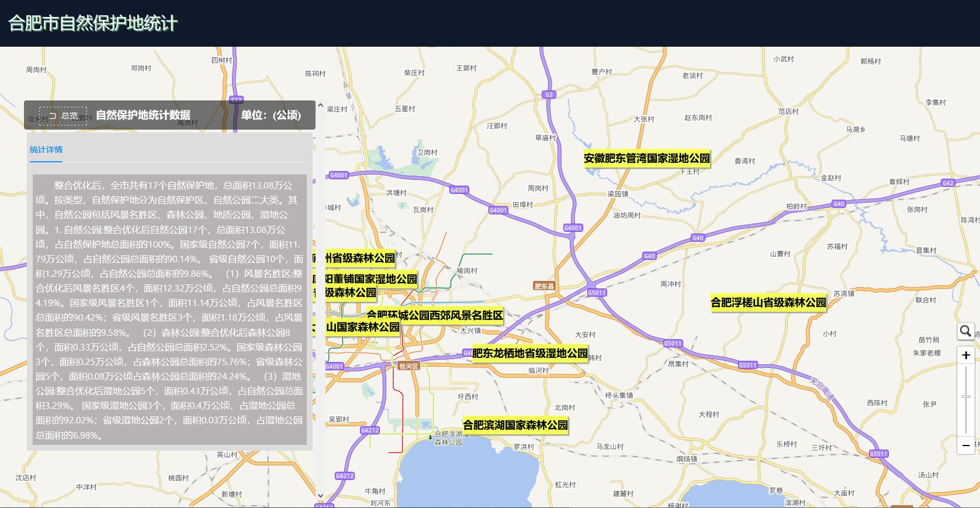Zoom out with the minus button
The width and height of the screenshot is (980, 508).
tap(966, 446)
